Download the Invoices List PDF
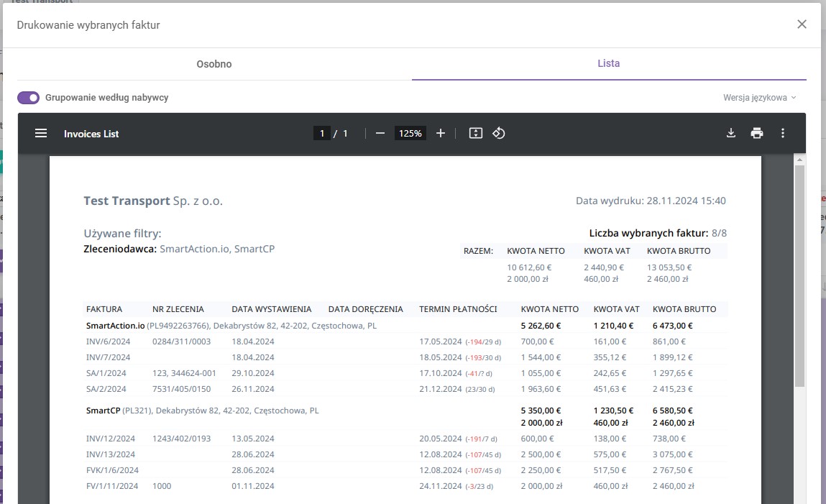Screen dimensions: 826x504 coord(731,133)
